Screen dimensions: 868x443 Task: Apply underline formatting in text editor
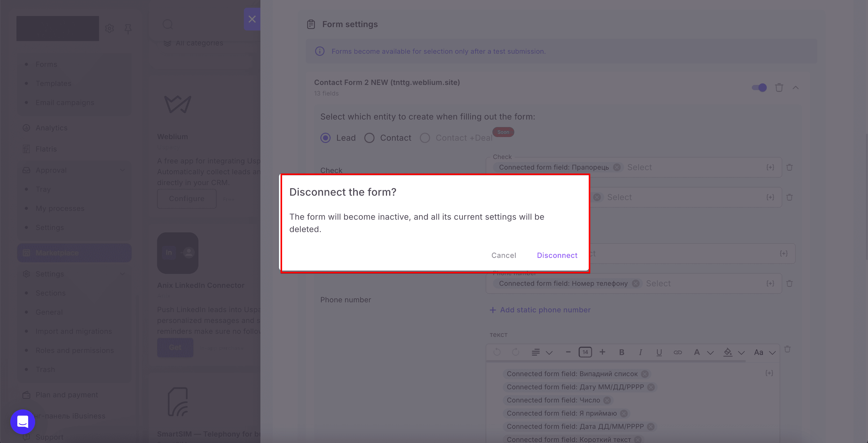click(x=659, y=352)
